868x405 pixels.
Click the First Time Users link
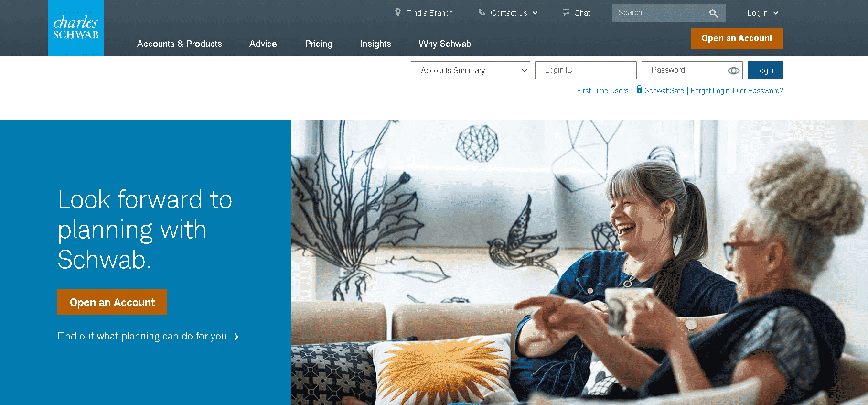tap(602, 90)
